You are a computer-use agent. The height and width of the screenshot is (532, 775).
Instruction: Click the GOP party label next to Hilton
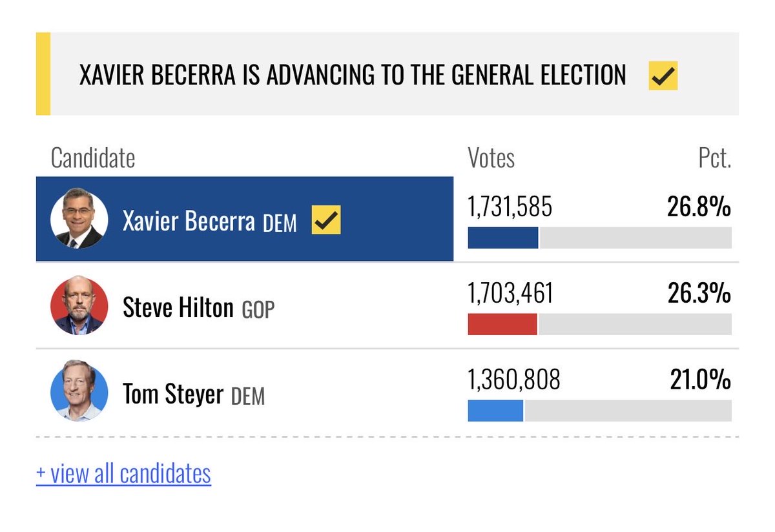coord(258,309)
